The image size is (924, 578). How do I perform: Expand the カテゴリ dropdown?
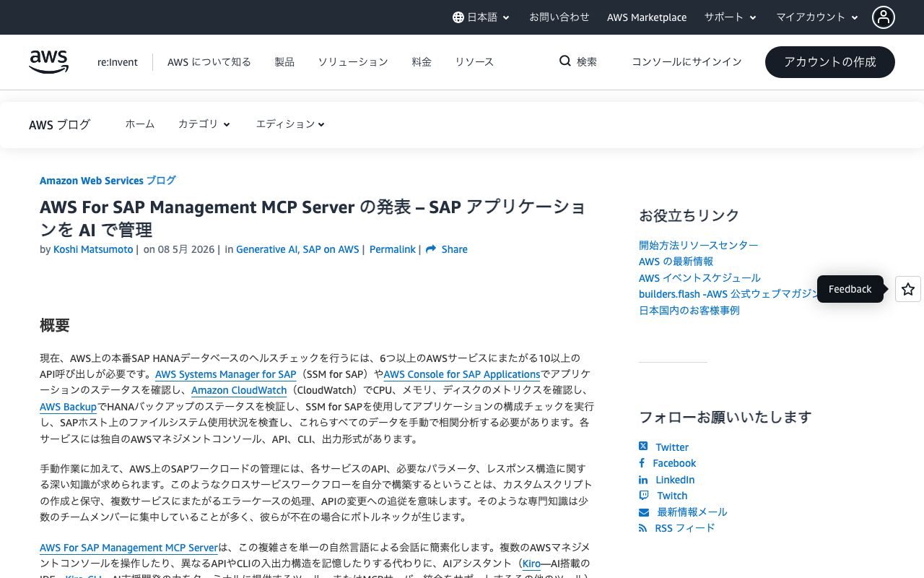(204, 124)
